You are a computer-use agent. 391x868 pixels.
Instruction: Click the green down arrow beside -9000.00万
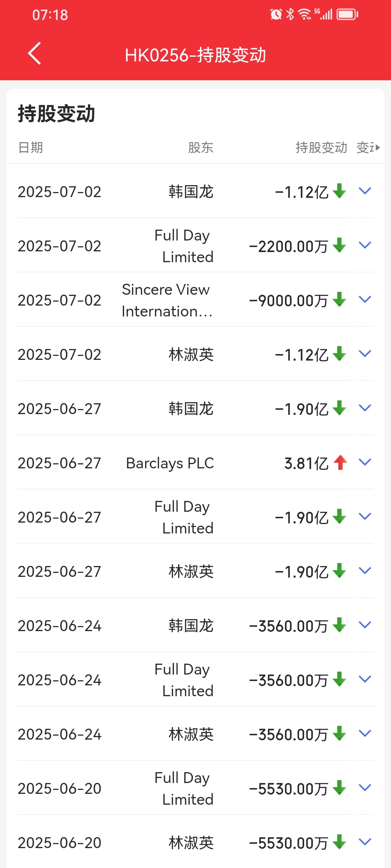[x=339, y=299]
